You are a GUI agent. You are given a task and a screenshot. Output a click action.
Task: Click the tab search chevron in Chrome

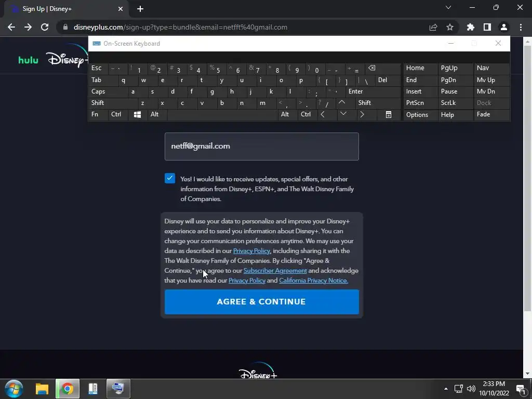[448, 7]
